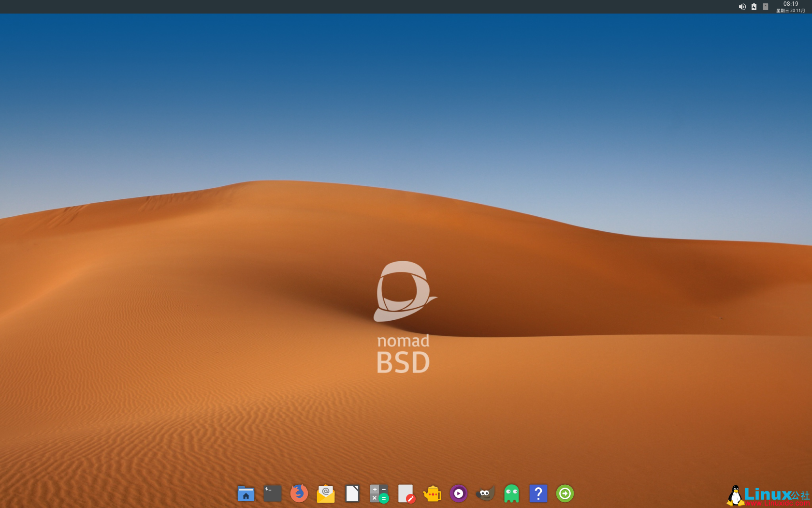This screenshot has height=508, width=812.
Task: Click the green arrow logout icon
Action: click(565, 493)
